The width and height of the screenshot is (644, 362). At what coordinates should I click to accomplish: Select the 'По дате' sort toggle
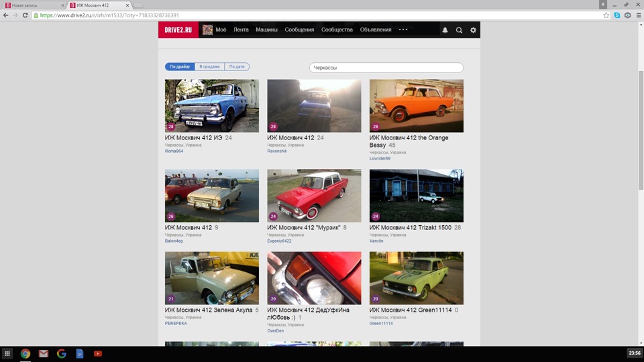[x=237, y=66]
